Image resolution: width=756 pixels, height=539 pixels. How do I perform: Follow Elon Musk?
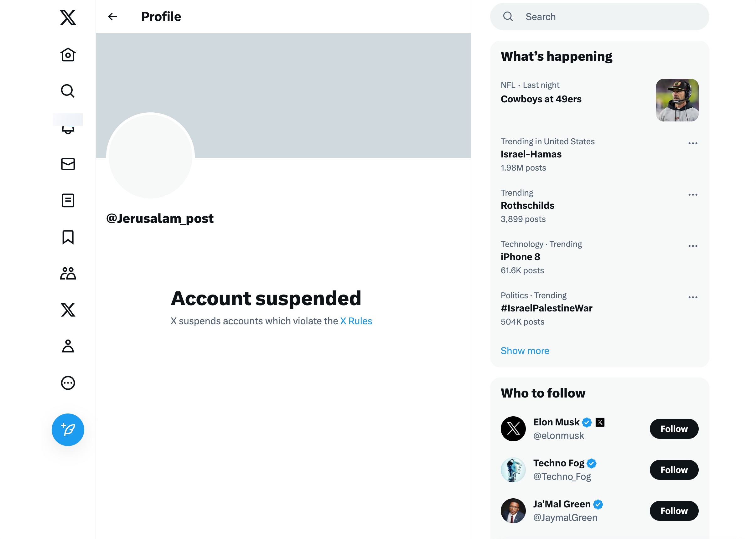coord(674,429)
